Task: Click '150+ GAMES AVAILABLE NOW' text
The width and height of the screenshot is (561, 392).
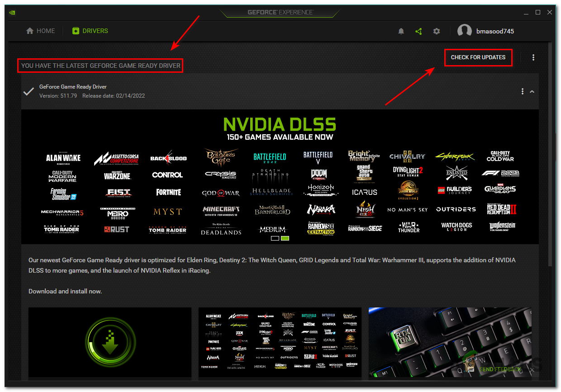Action: (x=280, y=137)
